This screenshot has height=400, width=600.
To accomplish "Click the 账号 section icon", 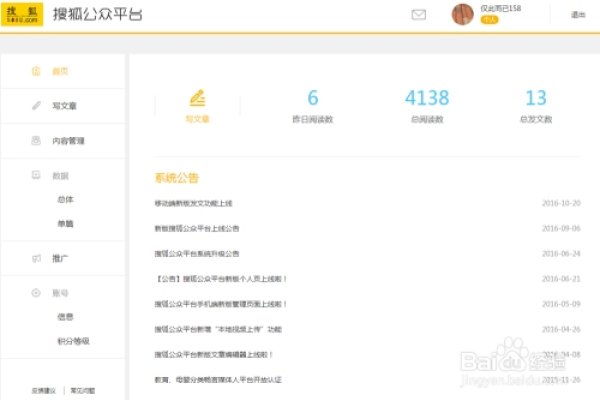I will [x=36, y=293].
